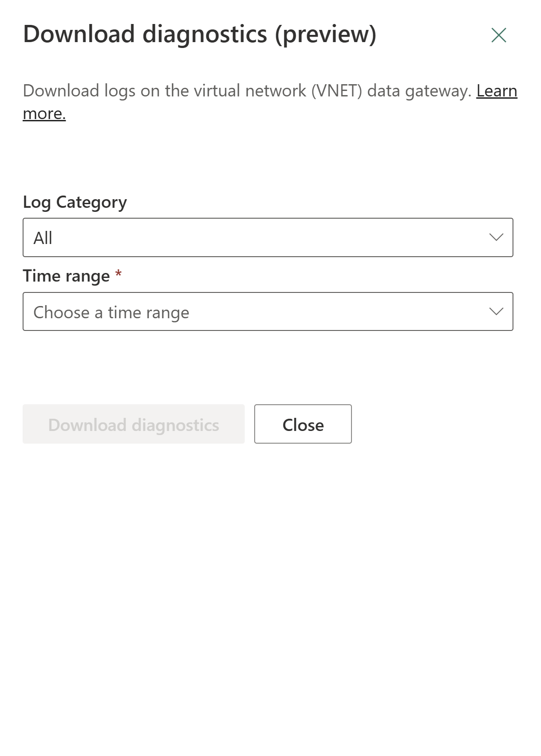Screen dimensions: 541x756
Task: Expand the log category options list
Action: [268, 237]
